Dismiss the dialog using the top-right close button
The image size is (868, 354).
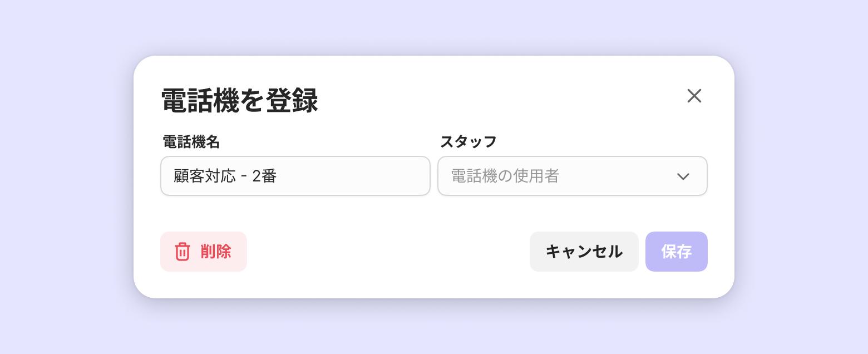tap(694, 96)
